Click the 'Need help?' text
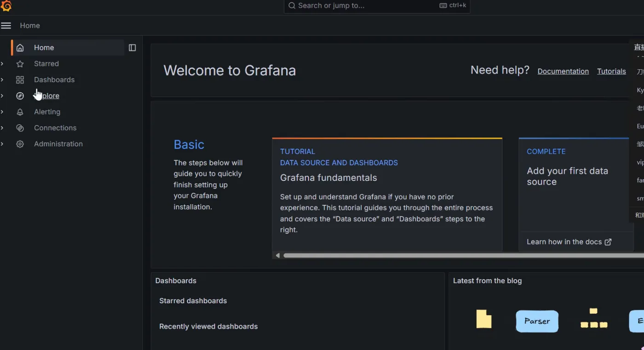This screenshot has width=644, height=350. [500, 70]
